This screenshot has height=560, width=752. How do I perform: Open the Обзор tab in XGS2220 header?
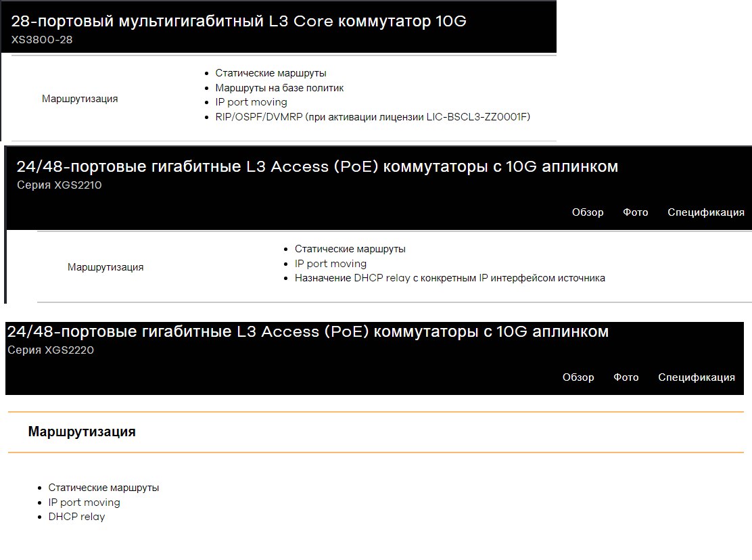[578, 377]
